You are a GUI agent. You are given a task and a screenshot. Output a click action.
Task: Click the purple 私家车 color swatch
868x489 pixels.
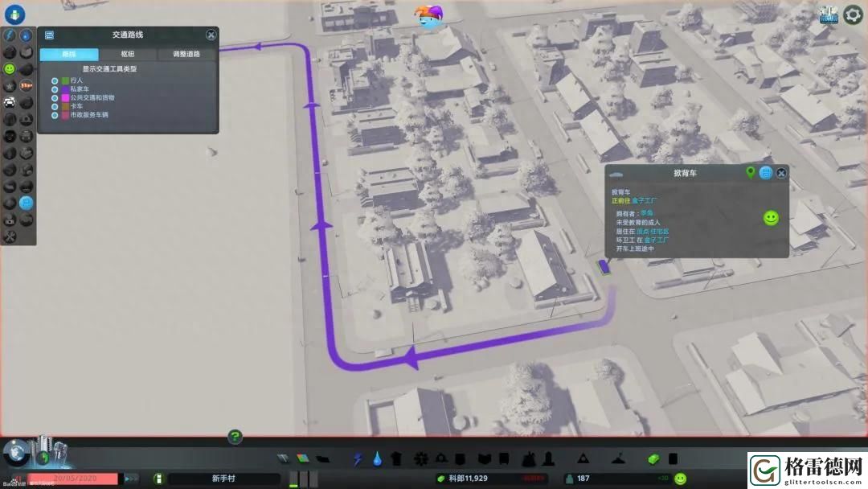point(65,89)
